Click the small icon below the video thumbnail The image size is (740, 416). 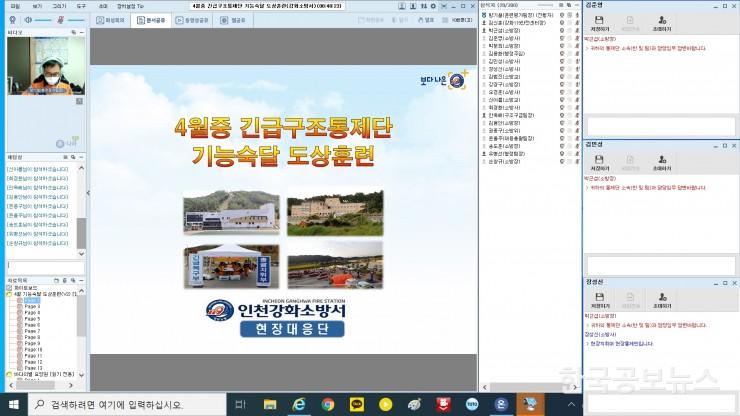pos(79,101)
